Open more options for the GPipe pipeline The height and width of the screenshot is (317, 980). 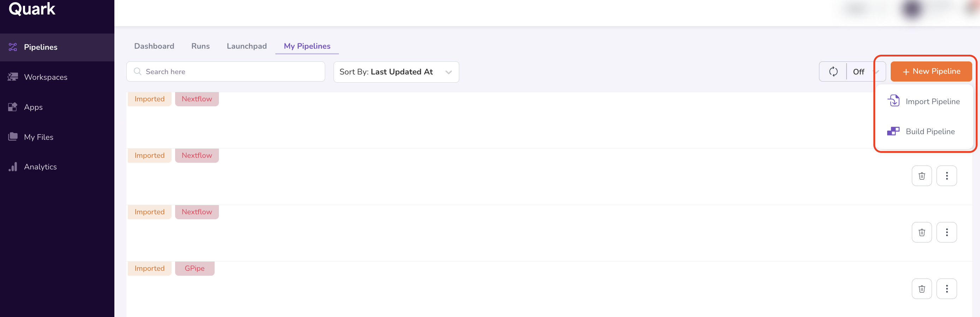pyautogui.click(x=946, y=289)
